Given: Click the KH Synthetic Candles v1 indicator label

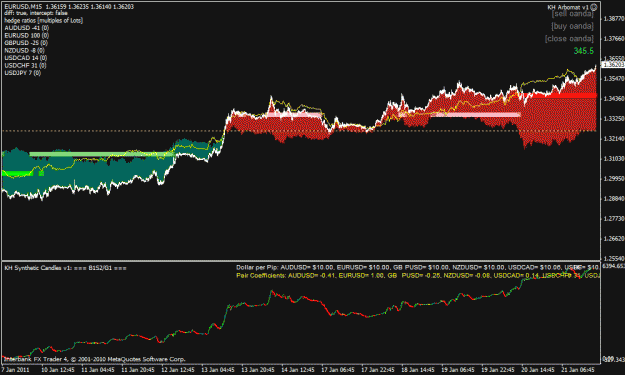Looking at the screenshot, I should tap(66, 268).
